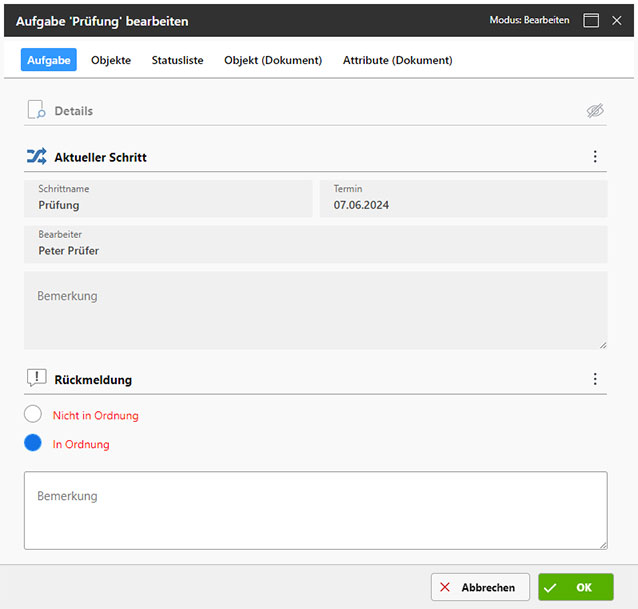This screenshot has height=609, width=638.
Task: Click into the Rückmeldung Bemerkung text field
Action: (315, 510)
